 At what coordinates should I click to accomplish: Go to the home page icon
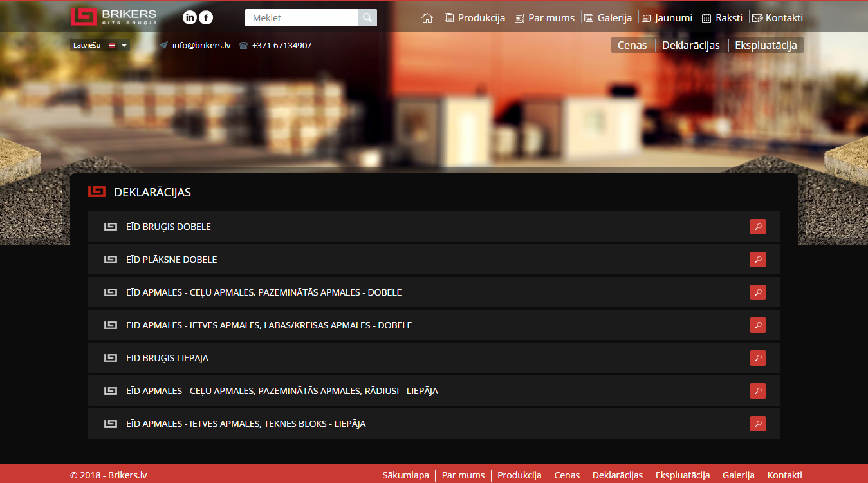click(427, 18)
